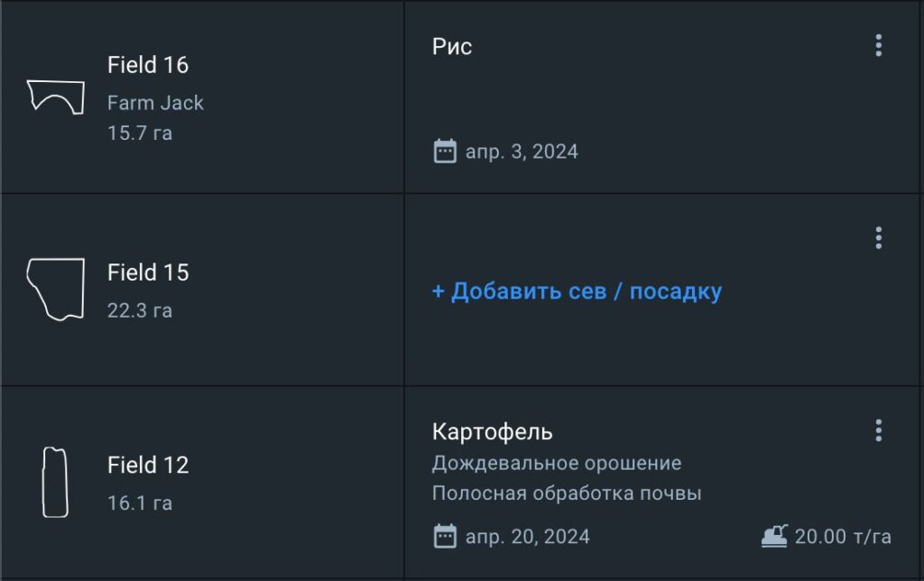Click the harvester yield icon near 20.00 т/га
The width and height of the screenshot is (924, 581).
tap(774, 536)
